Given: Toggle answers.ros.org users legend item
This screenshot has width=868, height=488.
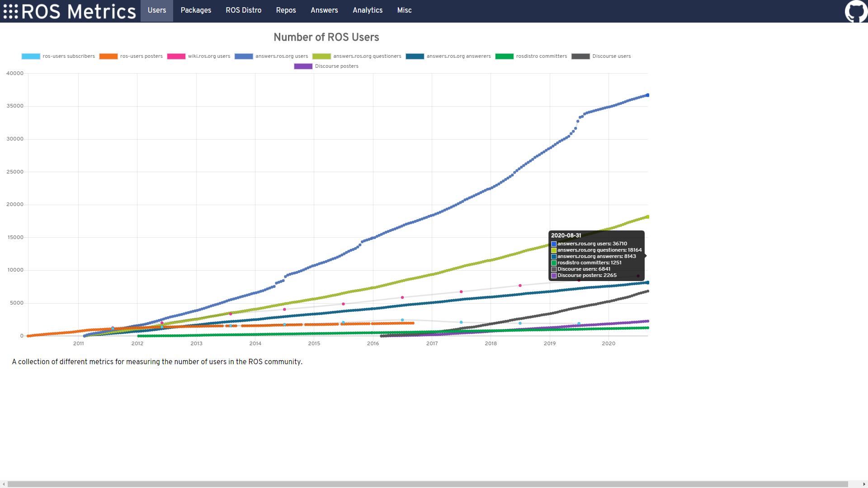Looking at the screenshot, I should [x=244, y=56].
